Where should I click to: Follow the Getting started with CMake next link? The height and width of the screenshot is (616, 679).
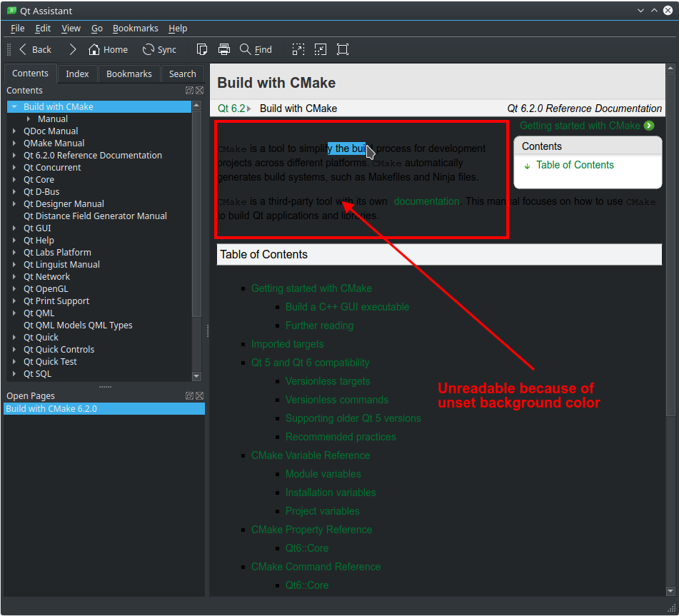(x=580, y=126)
